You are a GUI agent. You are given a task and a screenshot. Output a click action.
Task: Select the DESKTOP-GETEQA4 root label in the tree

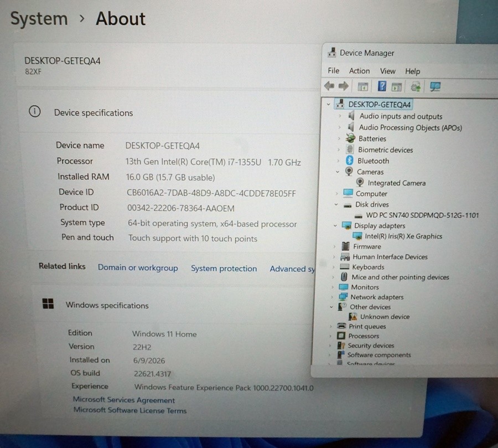[x=380, y=104]
